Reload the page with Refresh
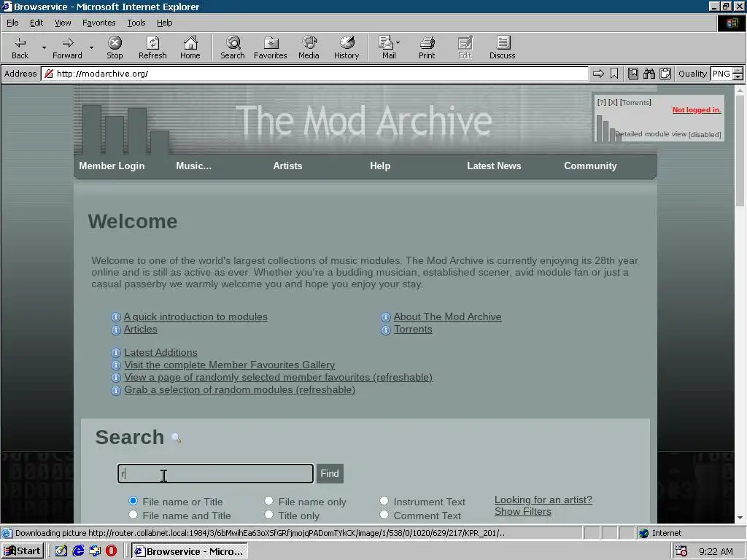Viewport: 747px width, 560px height. pos(152,47)
